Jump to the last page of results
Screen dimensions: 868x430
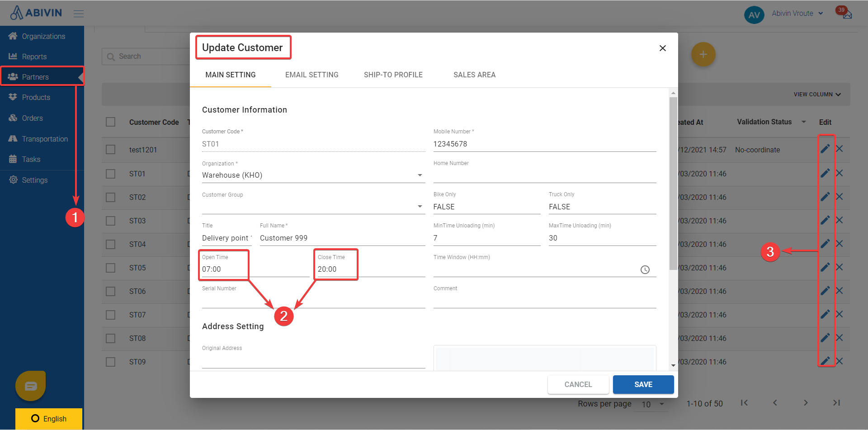[x=836, y=403]
